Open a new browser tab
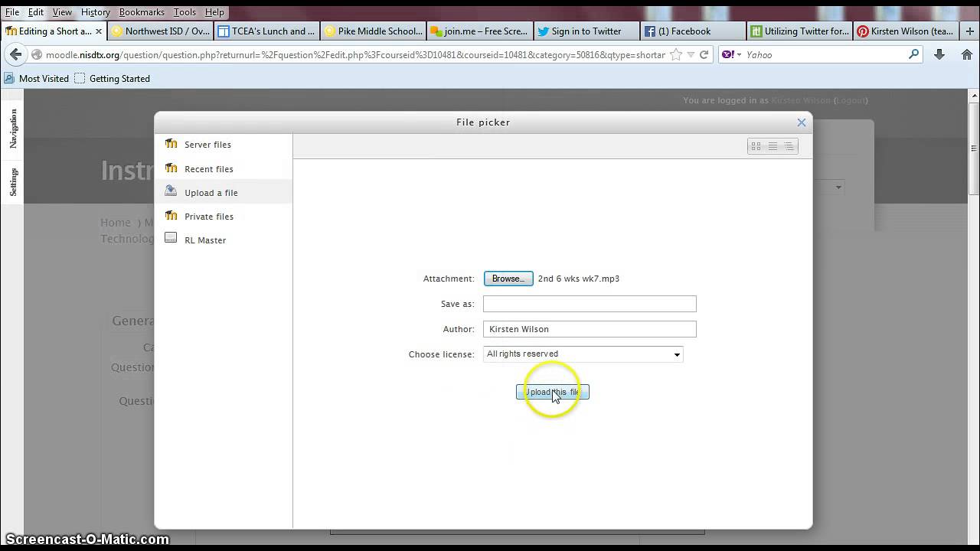The height and width of the screenshot is (551, 980). [970, 31]
